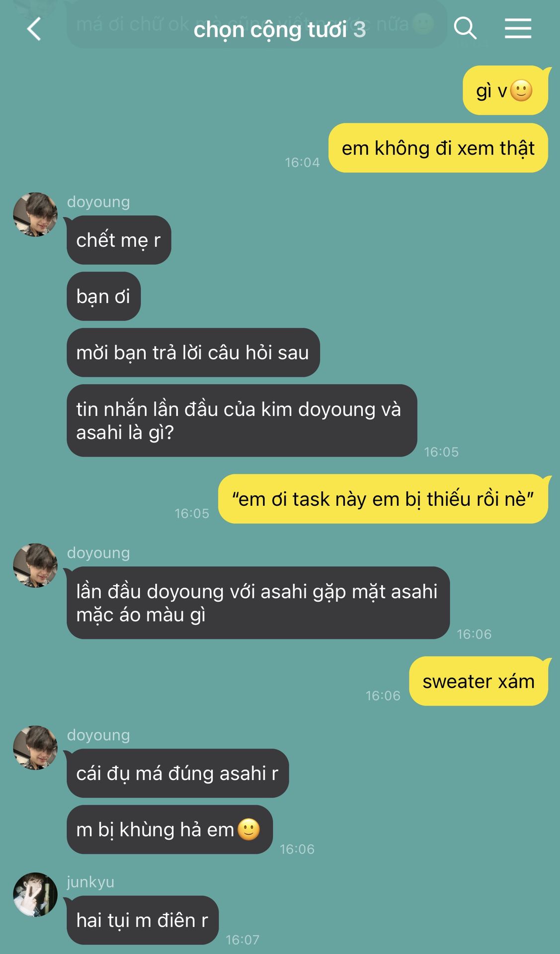Open the chat search magnifier icon
This screenshot has height=954, width=560.
click(465, 28)
